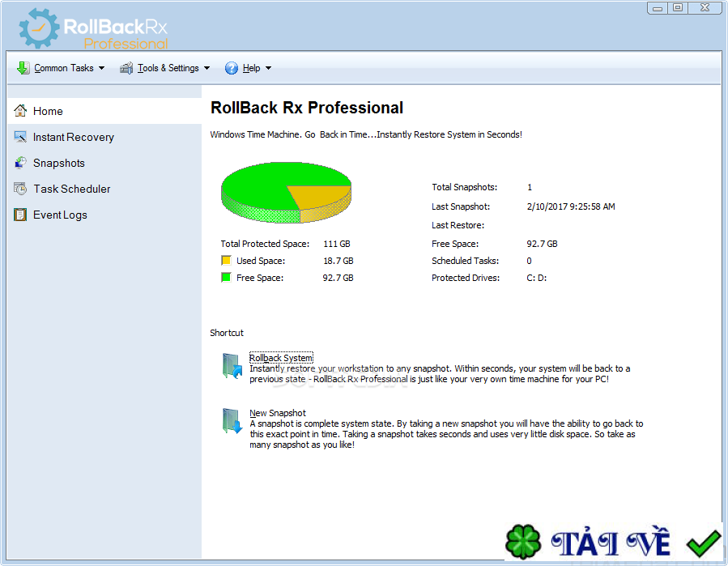The image size is (728, 566).
Task: Click the disk usage pie chart
Action: [x=286, y=190]
